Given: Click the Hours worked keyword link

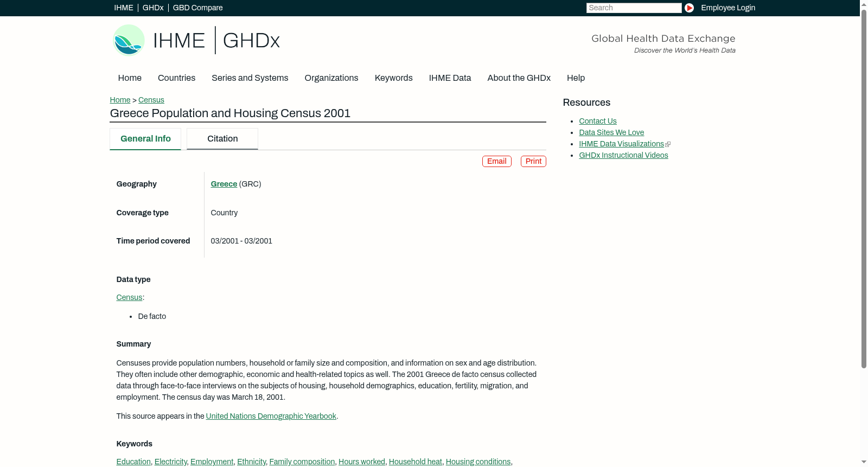Looking at the screenshot, I should [362, 462].
